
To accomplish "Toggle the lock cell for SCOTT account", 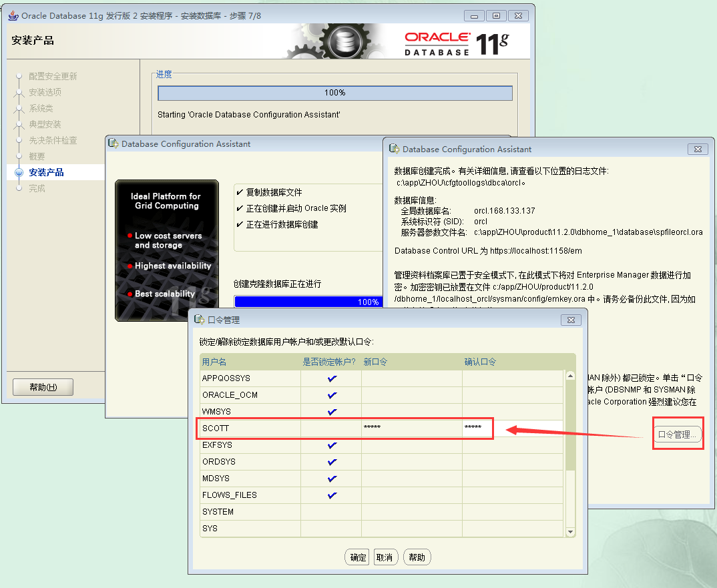I will tap(331, 428).
